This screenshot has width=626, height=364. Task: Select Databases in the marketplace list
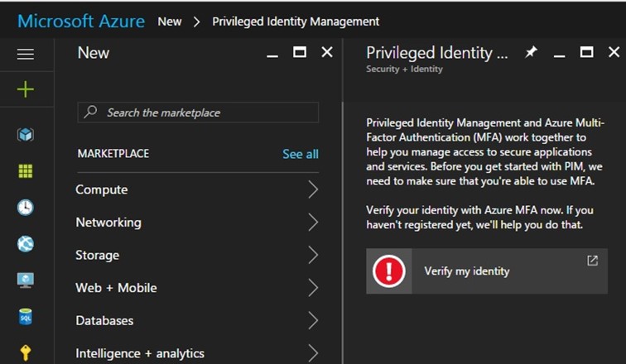click(x=104, y=320)
